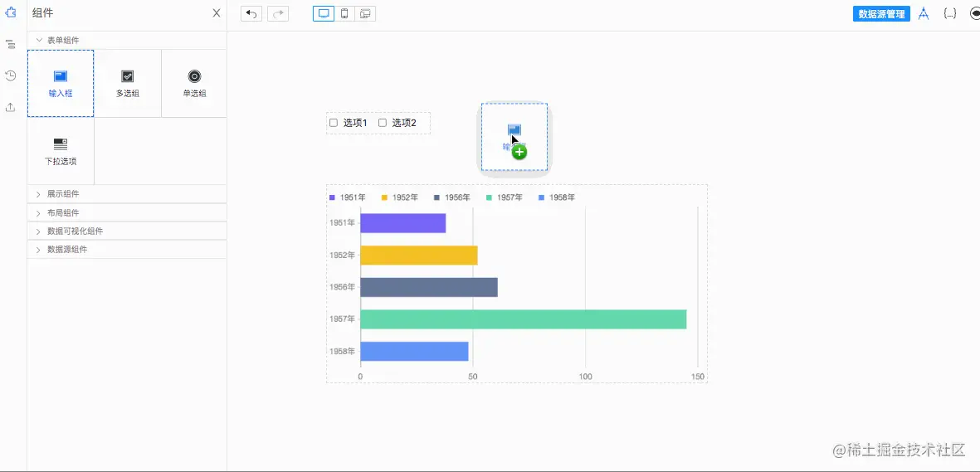
Task: Click the 组件 panel title
Action: pos(42,13)
